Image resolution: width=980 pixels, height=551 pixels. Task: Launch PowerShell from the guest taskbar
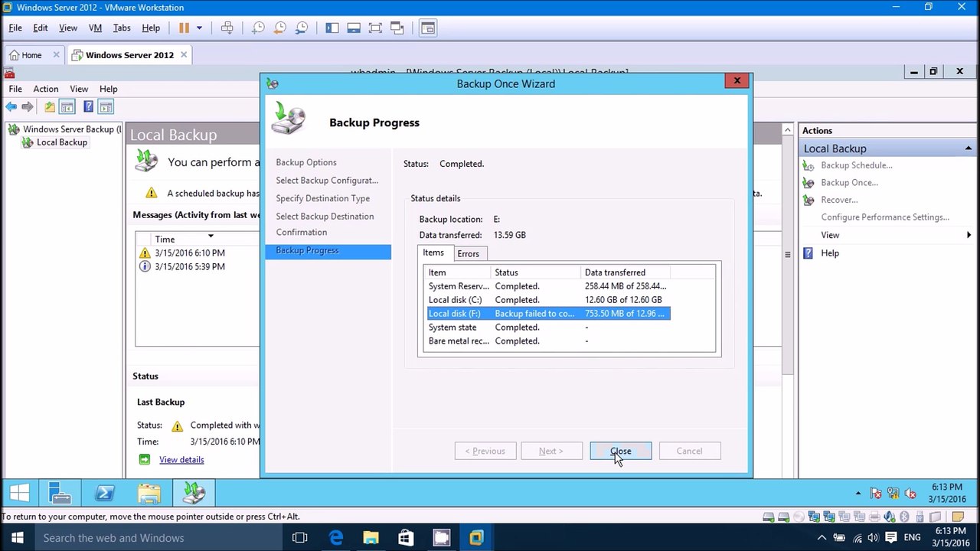[x=104, y=494]
